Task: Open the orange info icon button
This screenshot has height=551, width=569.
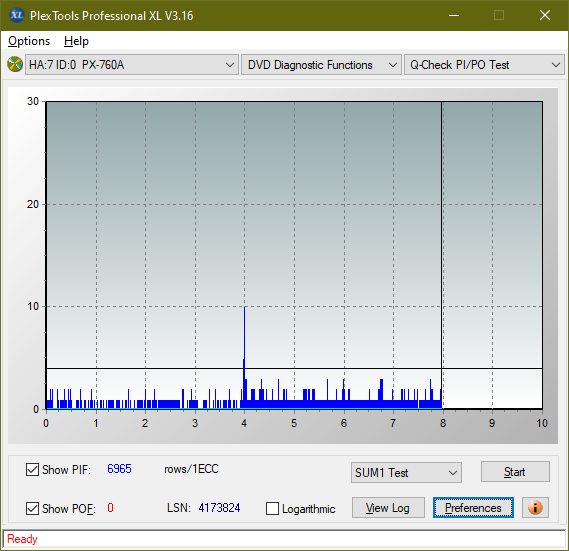Action: tap(535, 507)
